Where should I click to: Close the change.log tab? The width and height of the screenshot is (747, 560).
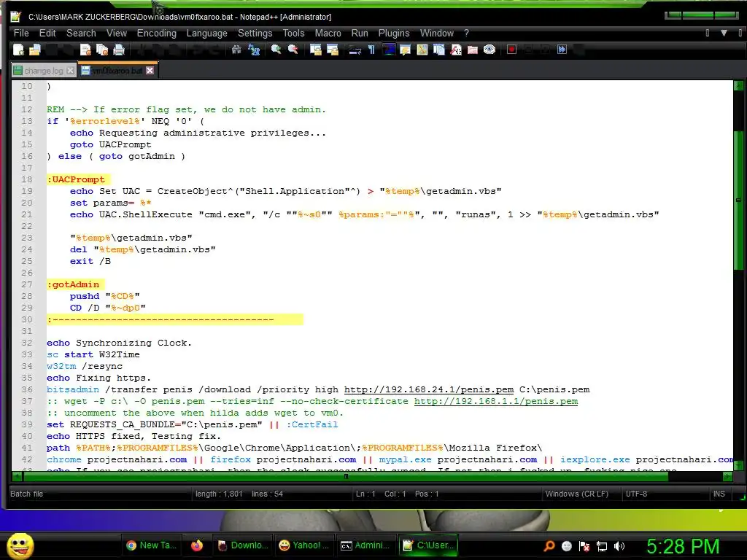tap(71, 71)
